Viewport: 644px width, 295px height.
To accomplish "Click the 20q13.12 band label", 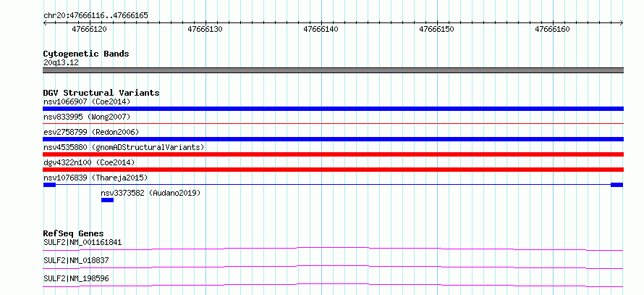I will [61, 63].
